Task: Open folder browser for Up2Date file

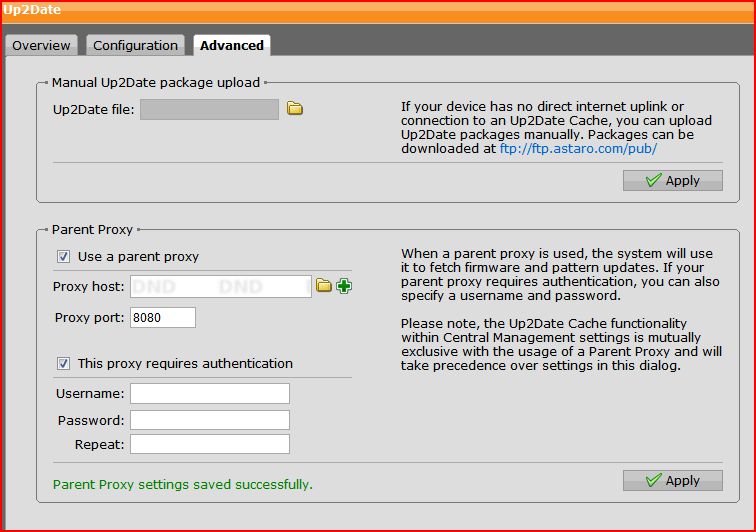Action: 294,108
